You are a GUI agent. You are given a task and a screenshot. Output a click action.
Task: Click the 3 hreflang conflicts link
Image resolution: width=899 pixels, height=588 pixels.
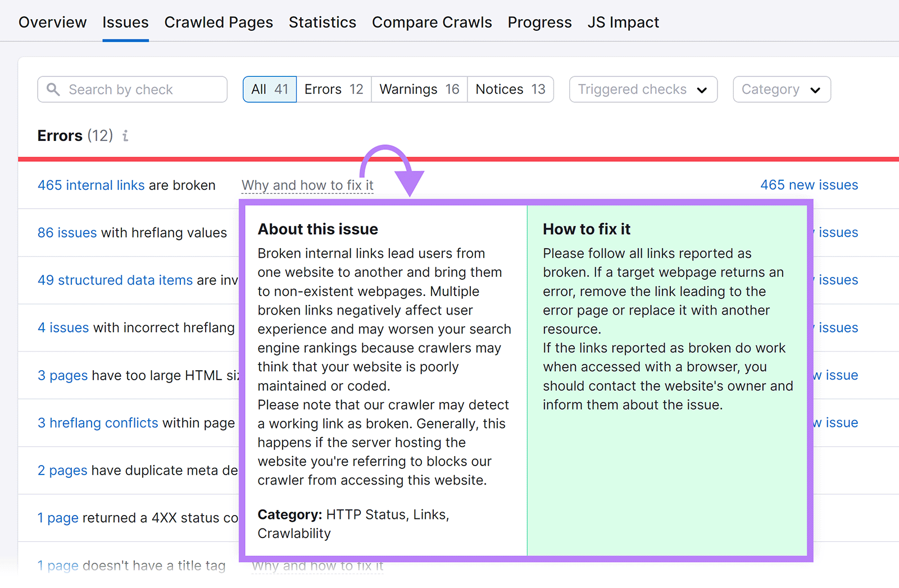pyautogui.click(x=98, y=423)
